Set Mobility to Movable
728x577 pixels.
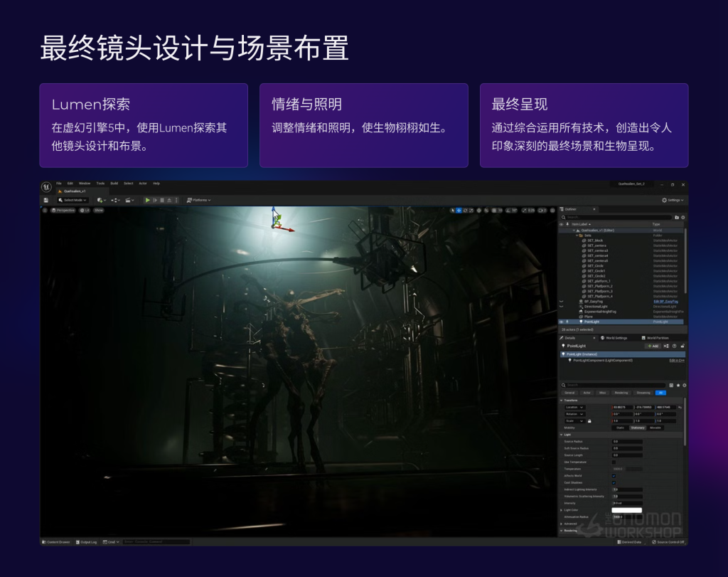[x=655, y=428]
